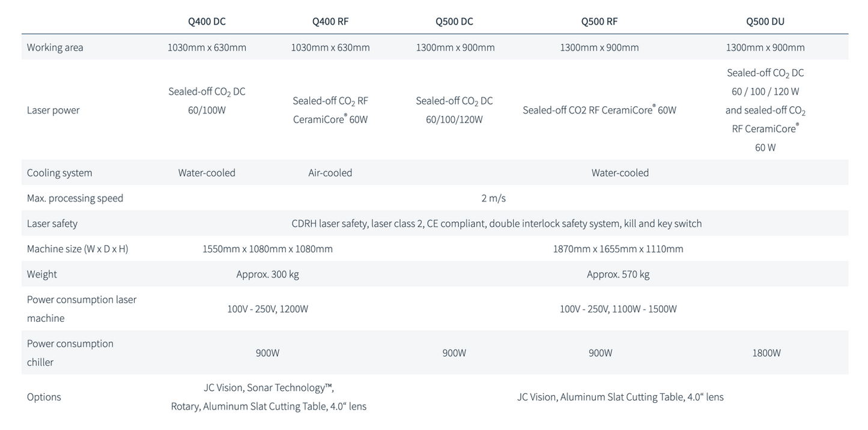Select the Max. processing speed label
The image size is (868, 430).
(75, 198)
